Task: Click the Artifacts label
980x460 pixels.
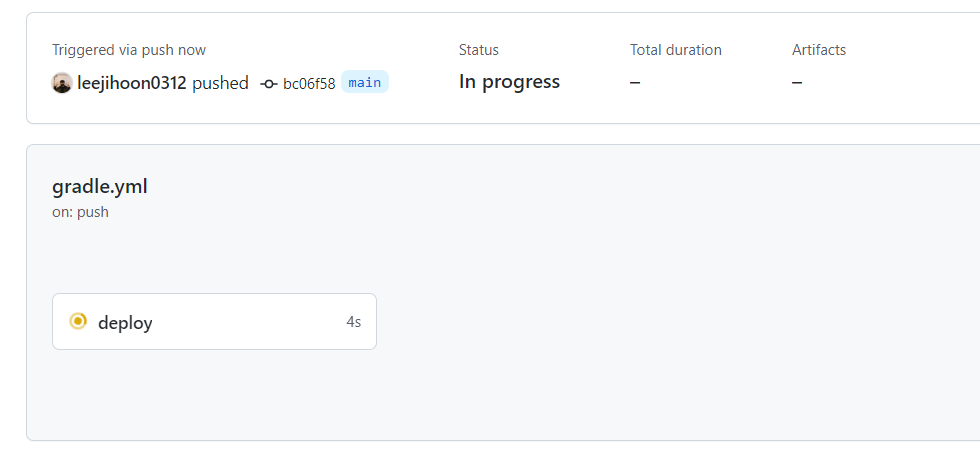Action: pos(819,50)
